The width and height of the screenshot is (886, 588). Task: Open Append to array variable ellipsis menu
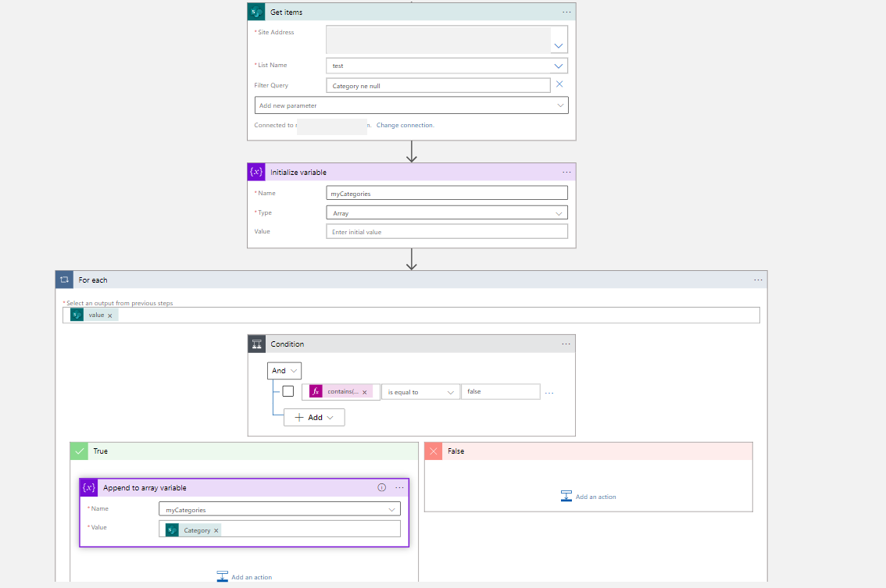click(x=399, y=487)
